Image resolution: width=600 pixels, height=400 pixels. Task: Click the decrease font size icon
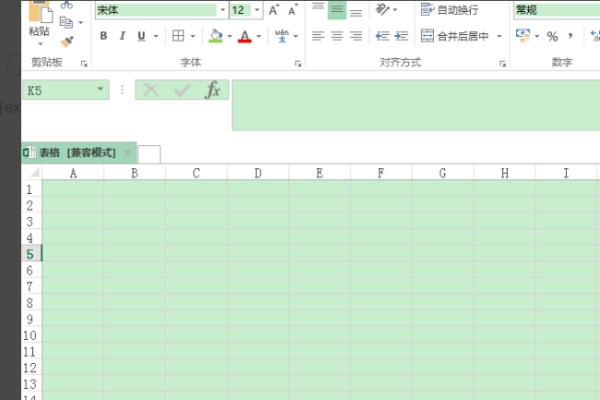point(292,10)
